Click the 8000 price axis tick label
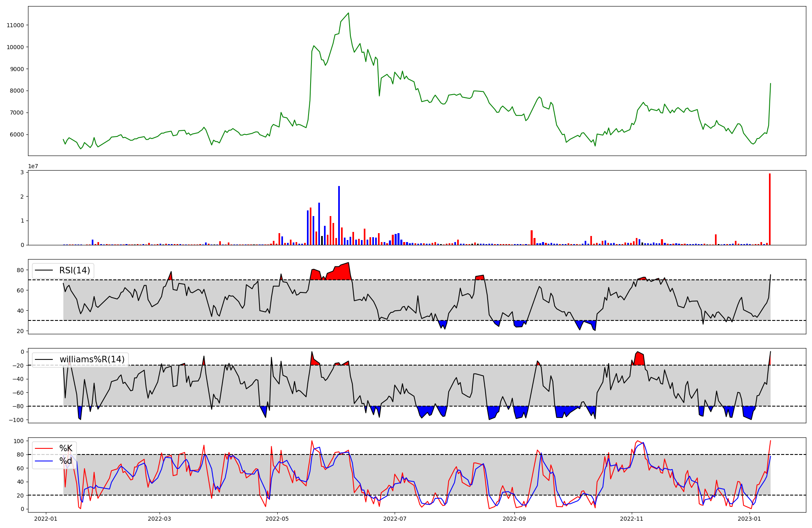The width and height of the screenshot is (812, 528). (x=17, y=91)
